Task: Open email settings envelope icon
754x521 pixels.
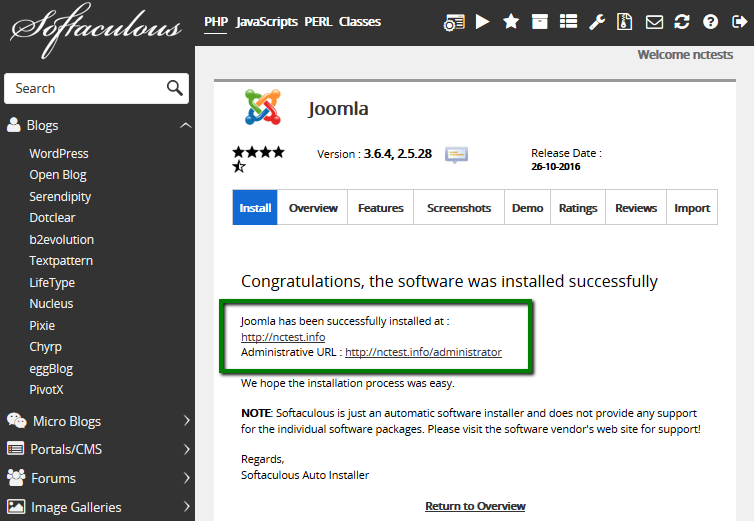Action: 654,22
